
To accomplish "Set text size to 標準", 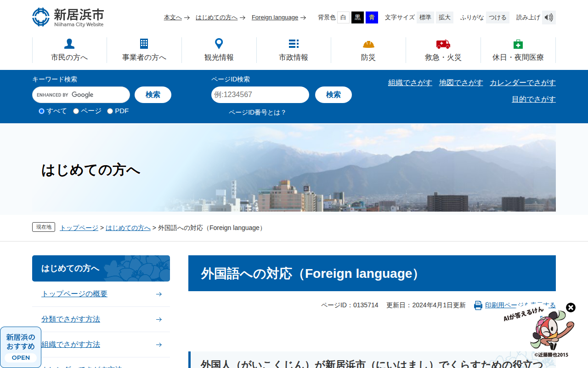I will tap(425, 17).
